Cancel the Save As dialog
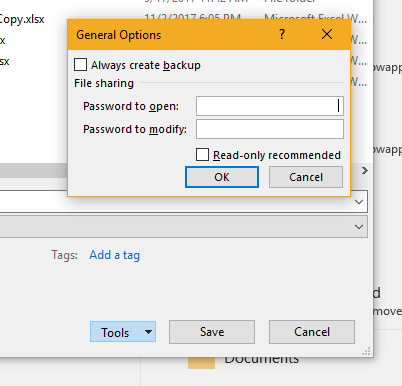The width and height of the screenshot is (402, 386). pos(312,332)
